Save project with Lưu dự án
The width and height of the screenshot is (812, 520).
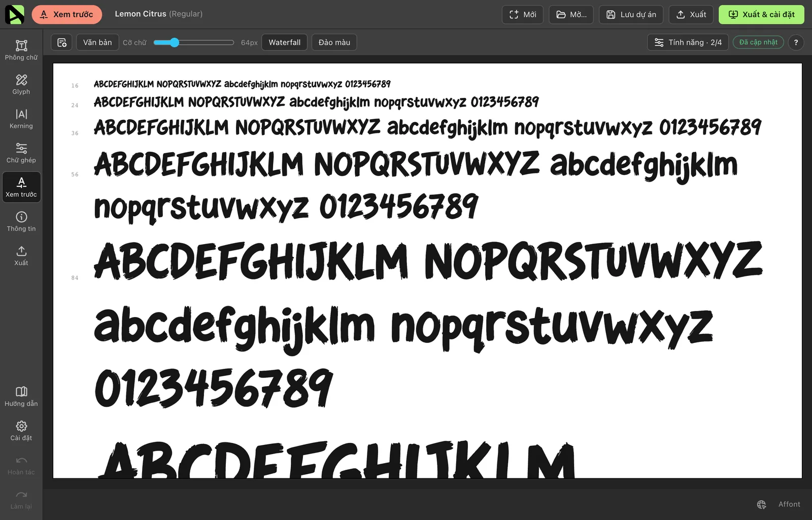point(631,14)
